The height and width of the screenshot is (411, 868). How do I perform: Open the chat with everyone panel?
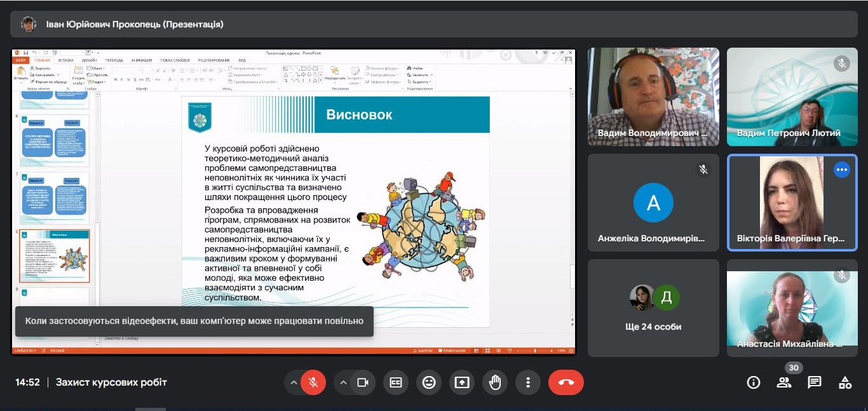click(815, 382)
